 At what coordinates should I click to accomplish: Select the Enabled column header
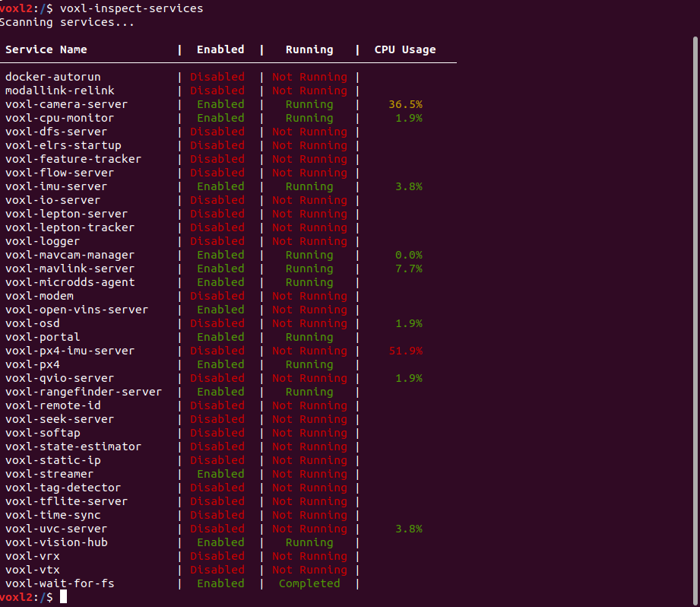point(220,49)
